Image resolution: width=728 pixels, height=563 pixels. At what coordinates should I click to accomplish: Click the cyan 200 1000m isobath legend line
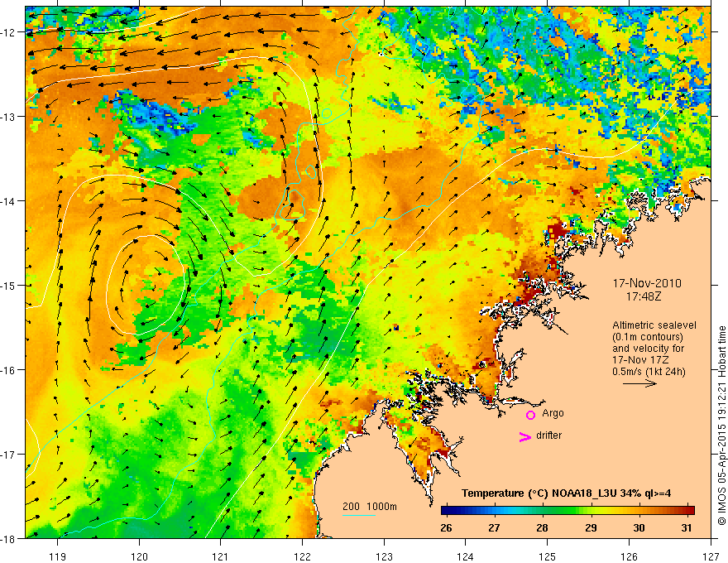pyautogui.click(x=359, y=516)
